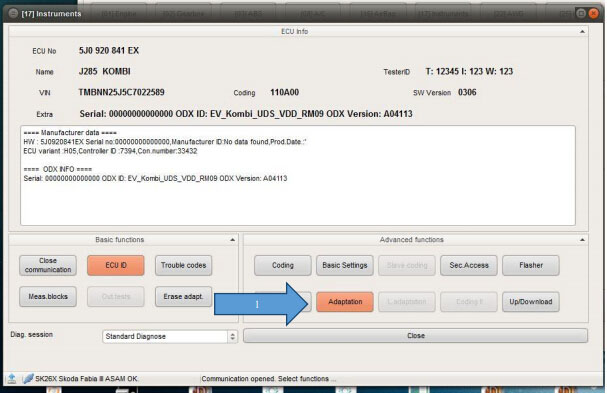Click the Coding value 110A00
The image size is (607, 394).
click(285, 93)
